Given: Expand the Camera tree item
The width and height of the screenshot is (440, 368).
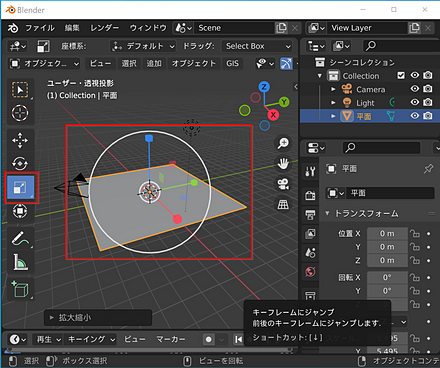Looking at the screenshot, I should (333, 89).
